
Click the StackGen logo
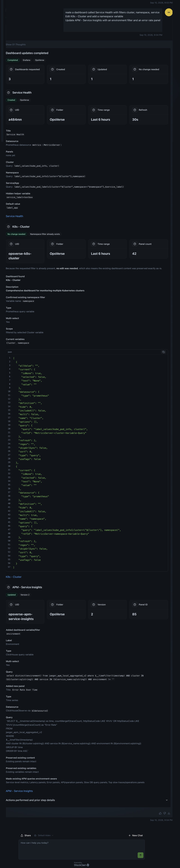(x=82, y=865)
